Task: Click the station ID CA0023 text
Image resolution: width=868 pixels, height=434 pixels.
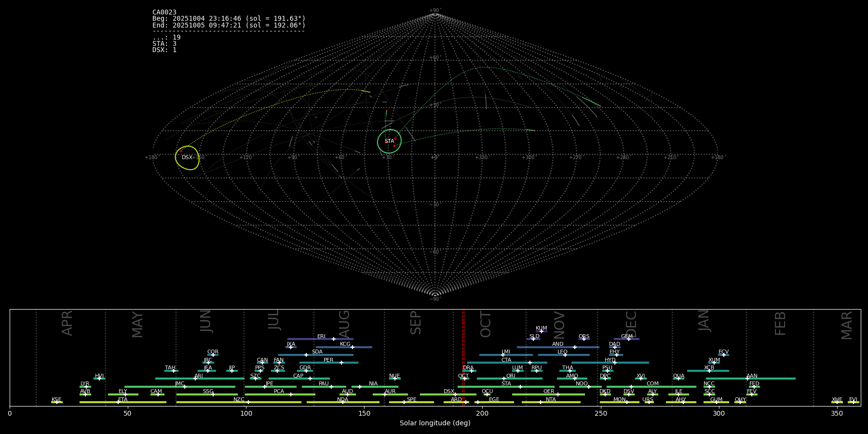Action: (164, 13)
